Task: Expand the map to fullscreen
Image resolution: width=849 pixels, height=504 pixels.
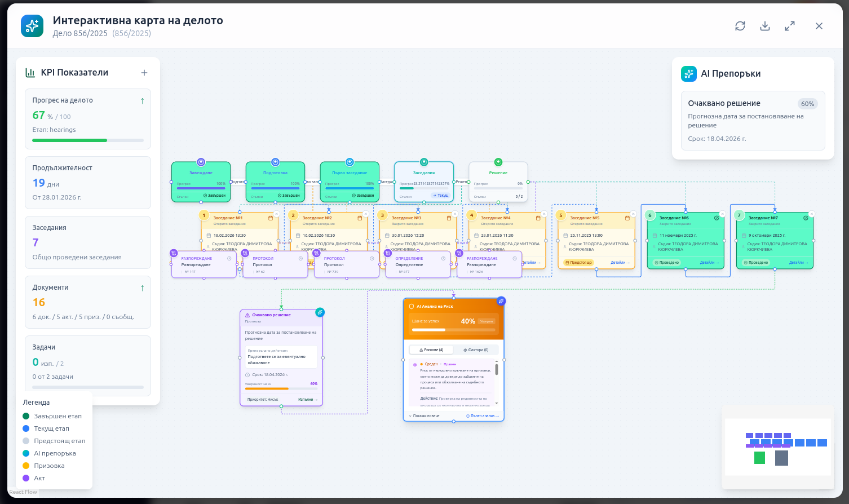Action: (x=790, y=26)
